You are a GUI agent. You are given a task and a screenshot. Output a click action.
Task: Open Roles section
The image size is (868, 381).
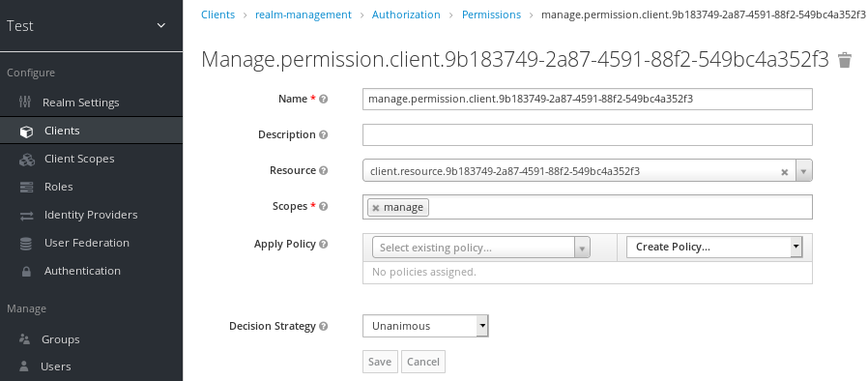[x=59, y=187]
